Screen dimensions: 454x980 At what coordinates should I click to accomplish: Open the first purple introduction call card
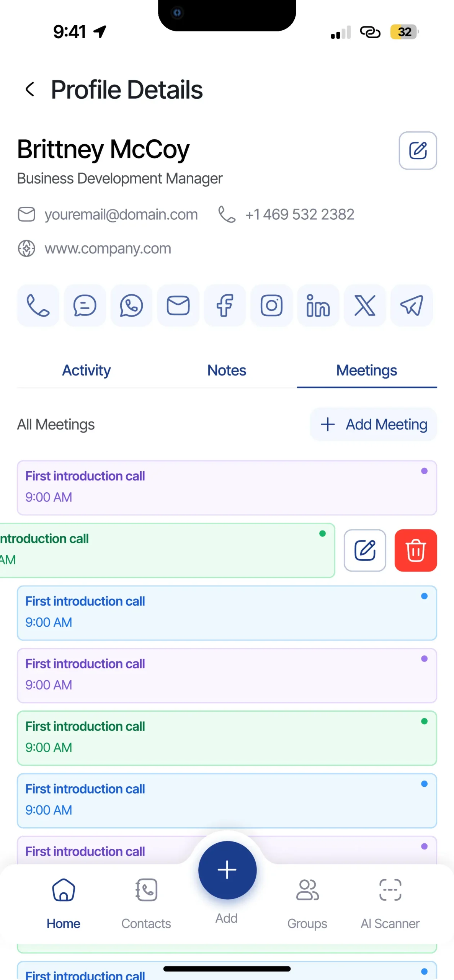point(227,488)
